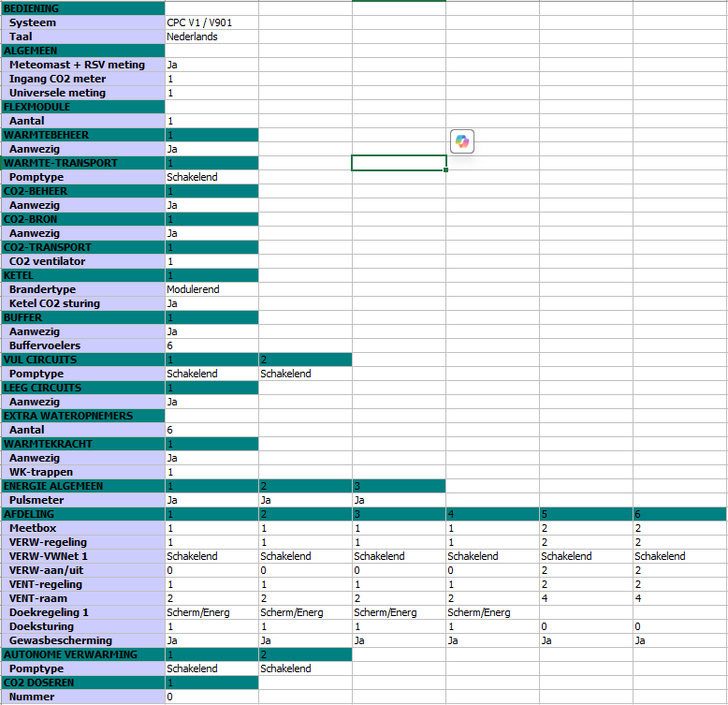Select the AFDELING header cell
This screenshot has height=705, width=728.
tap(82, 514)
